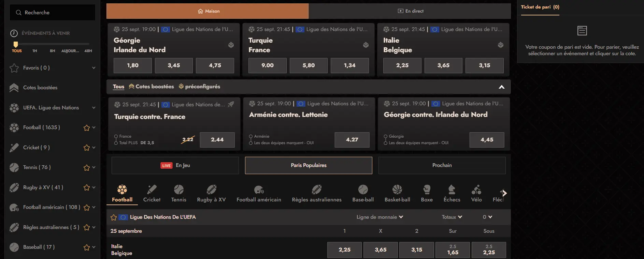The height and width of the screenshot is (259, 644).
Task: Favorite Baseball using its sidebar star
Action: pos(87,247)
